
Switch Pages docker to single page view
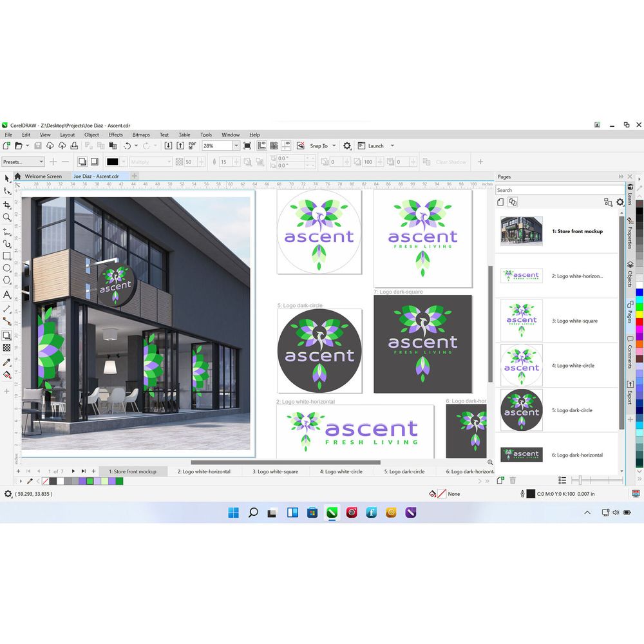(x=500, y=202)
